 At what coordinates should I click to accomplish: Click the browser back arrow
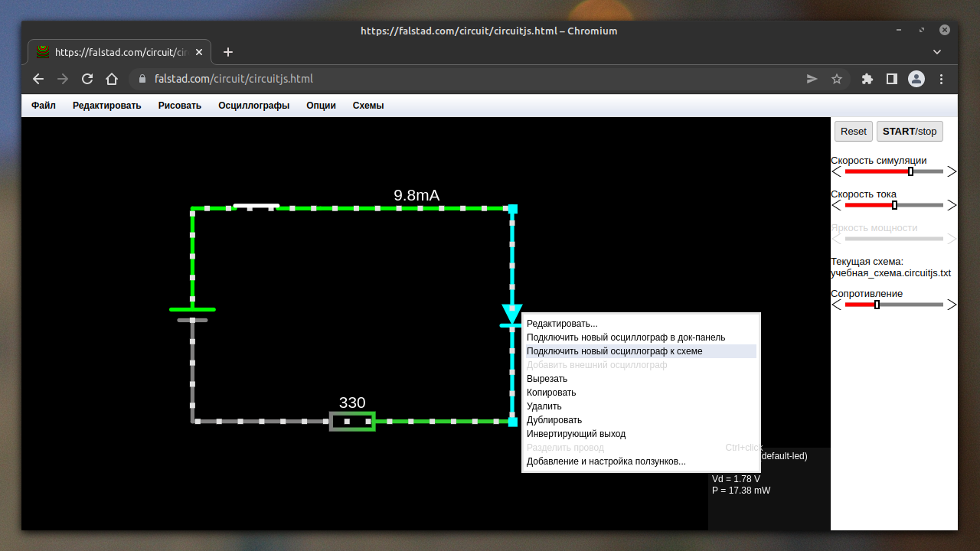(x=38, y=79)
